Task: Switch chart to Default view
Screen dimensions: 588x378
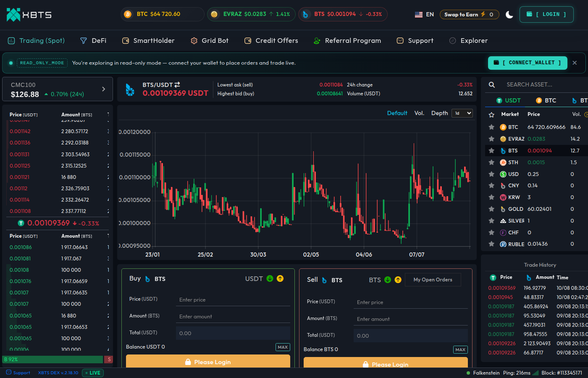Action: [x=397, y=113]
